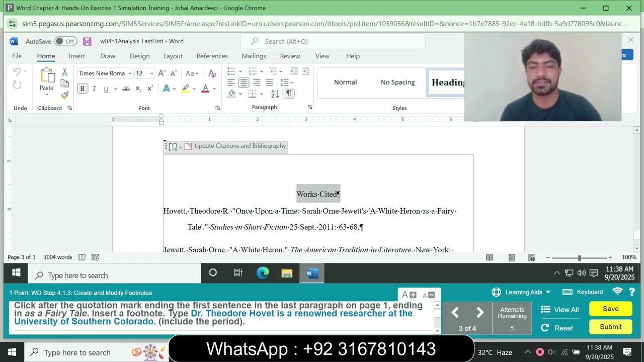Click the Copy icon in Clipboard group

64,83
